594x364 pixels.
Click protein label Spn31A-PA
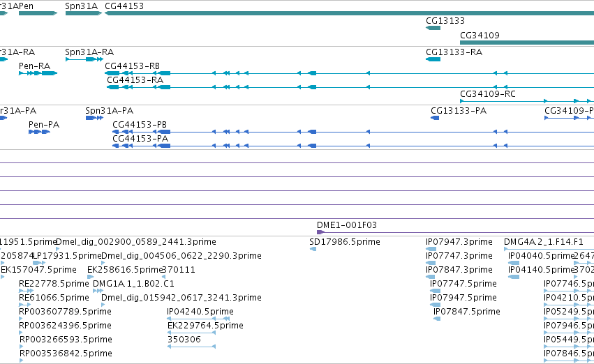(109, 111)
